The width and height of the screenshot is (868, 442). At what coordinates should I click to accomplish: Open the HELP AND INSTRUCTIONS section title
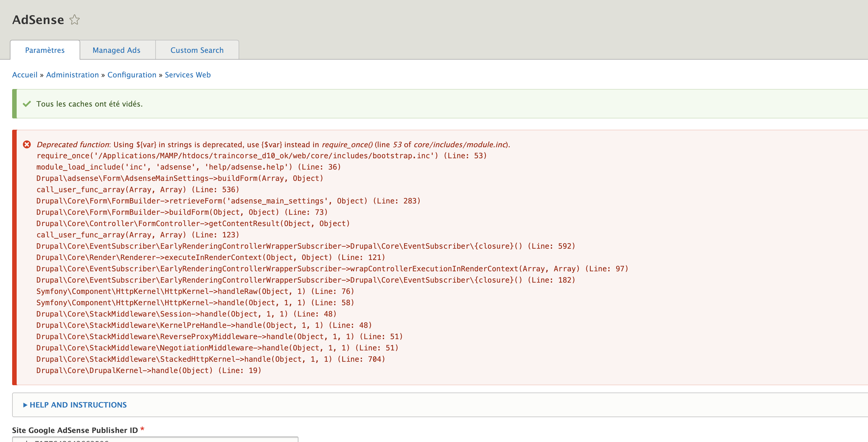coord(78,405)
